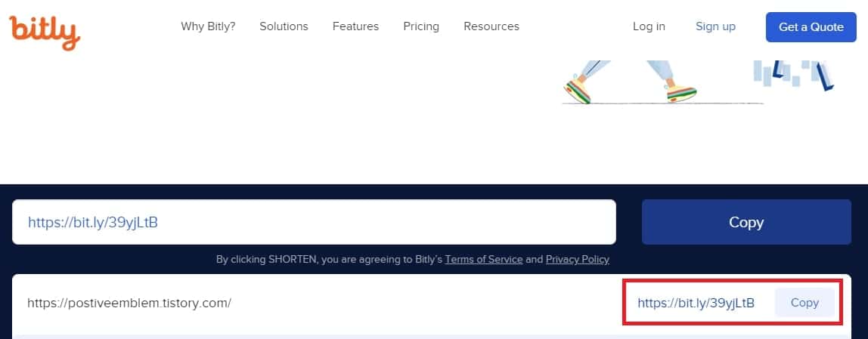Screen dimensions: 868x339
Task: Open the Resources menu
Action: point(491,26)
